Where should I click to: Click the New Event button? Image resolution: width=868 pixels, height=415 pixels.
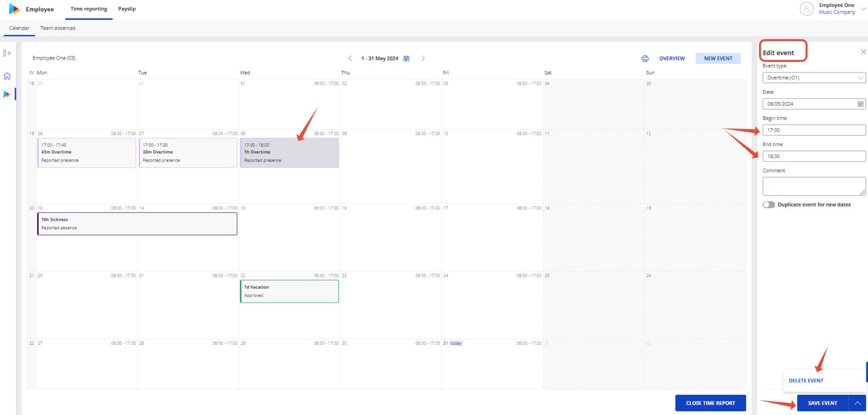click(718, 58)
